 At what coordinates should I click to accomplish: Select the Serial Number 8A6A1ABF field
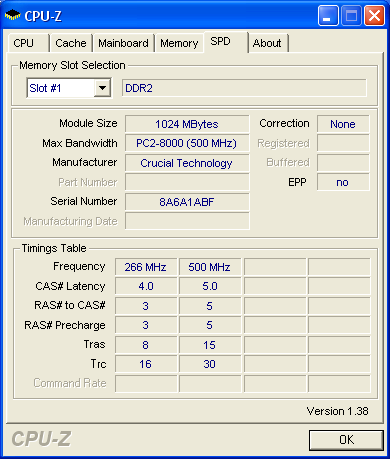[187, 202]
